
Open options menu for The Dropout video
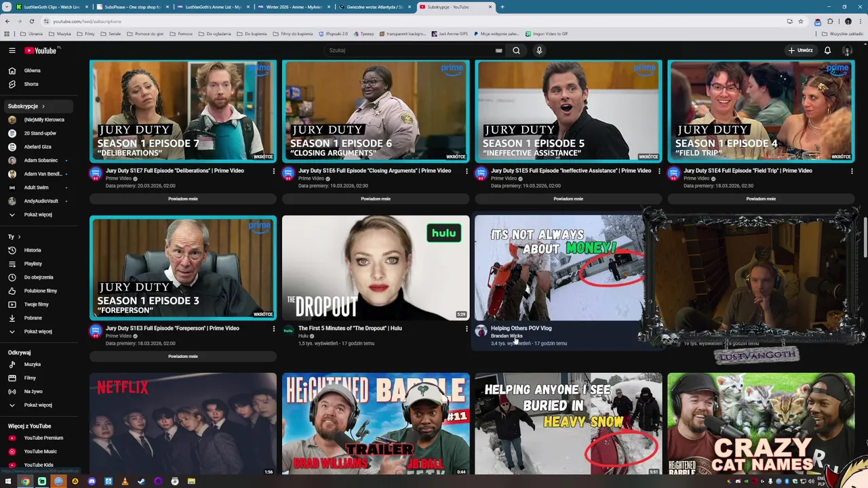[467, 329]
